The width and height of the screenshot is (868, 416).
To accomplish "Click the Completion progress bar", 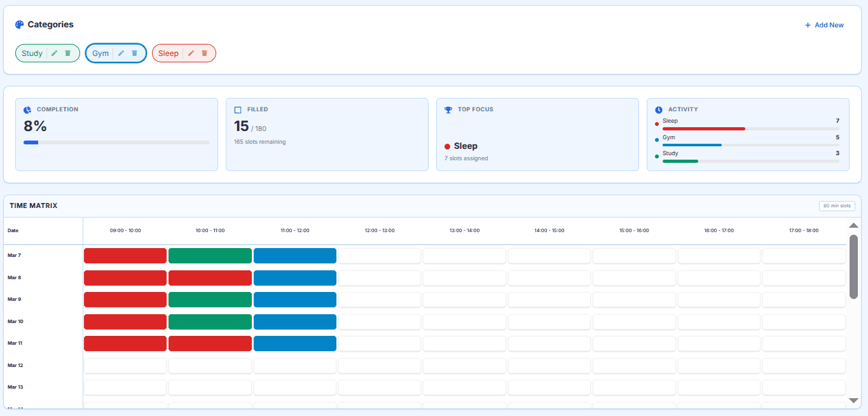I will 116,142.
